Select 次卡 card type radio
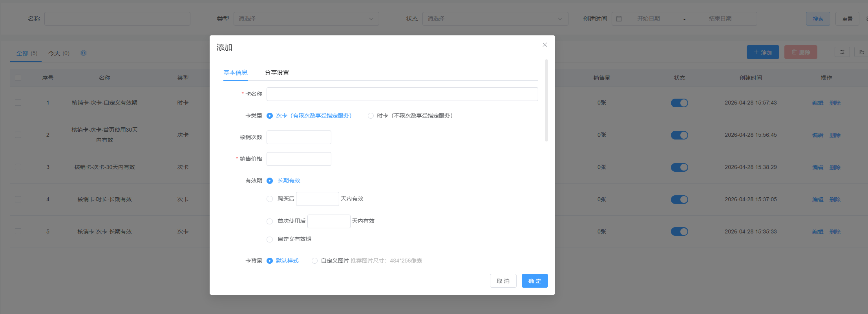This screenshot has height=314, width=868. [270, 116]
